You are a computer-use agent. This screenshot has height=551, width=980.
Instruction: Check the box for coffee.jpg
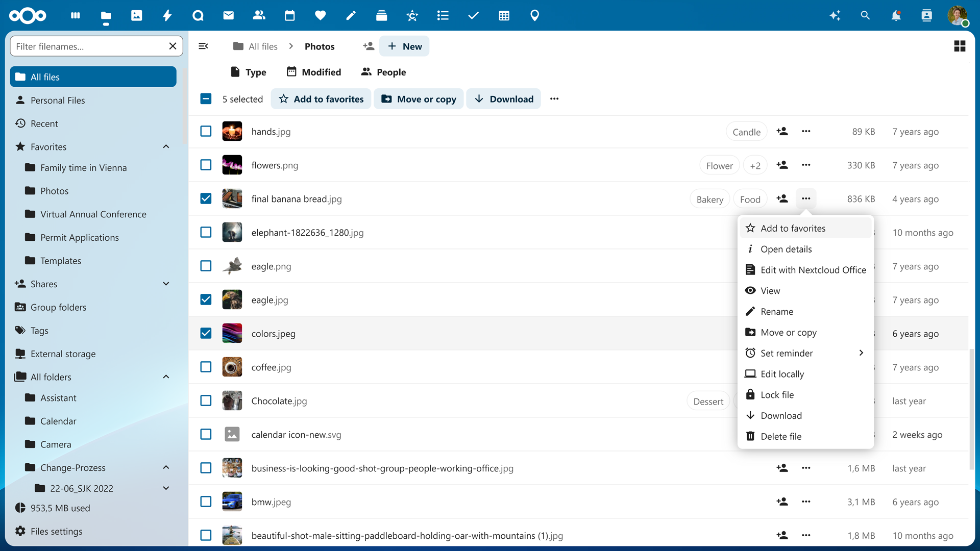point(206,367)
